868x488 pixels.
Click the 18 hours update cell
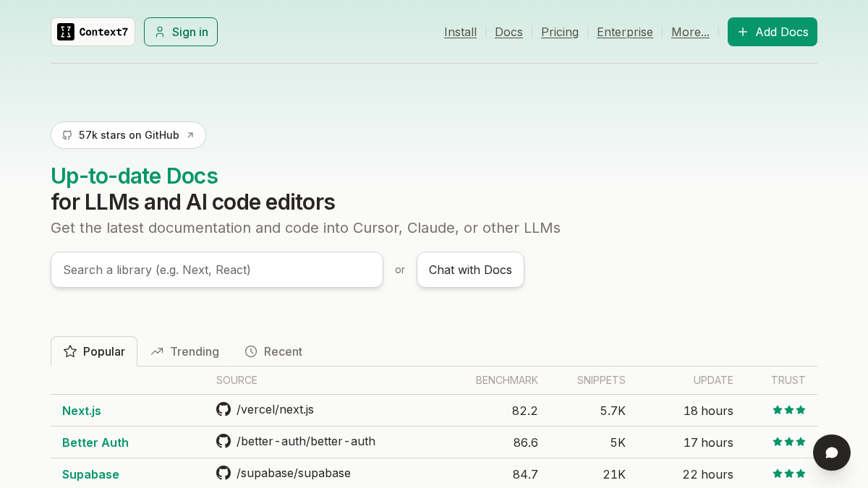click(x=708, y=411)
